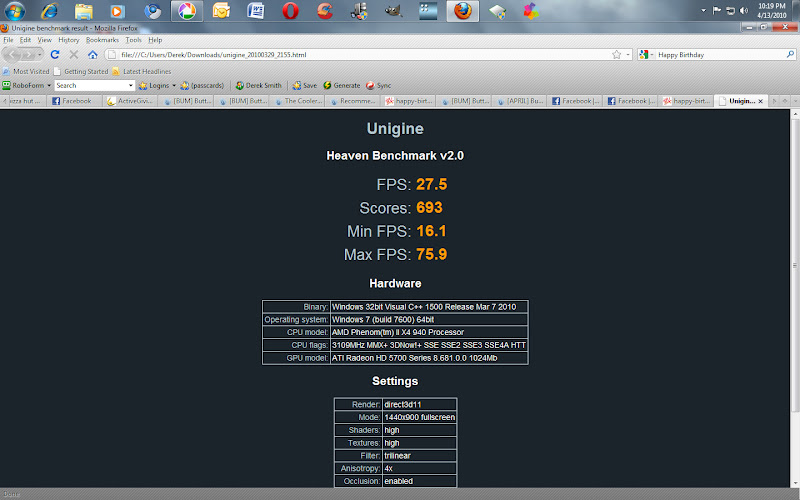
Task: Open Microsoft Word from the taskbar
Action: click(x=256, y=11)
